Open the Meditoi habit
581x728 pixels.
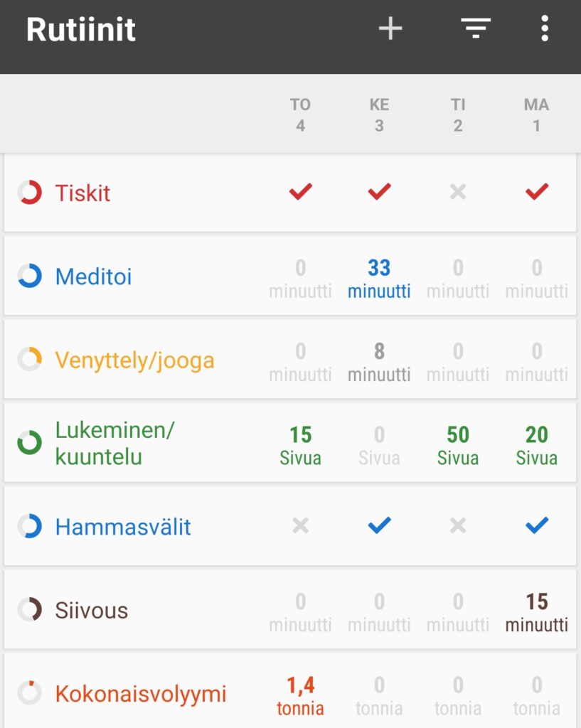[94, 277]
